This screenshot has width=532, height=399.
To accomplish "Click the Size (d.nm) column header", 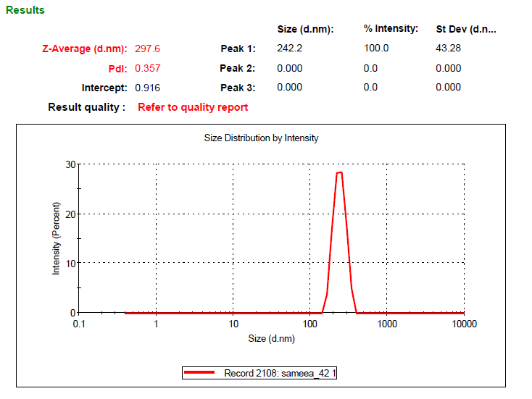I will (x=304, y=29).
